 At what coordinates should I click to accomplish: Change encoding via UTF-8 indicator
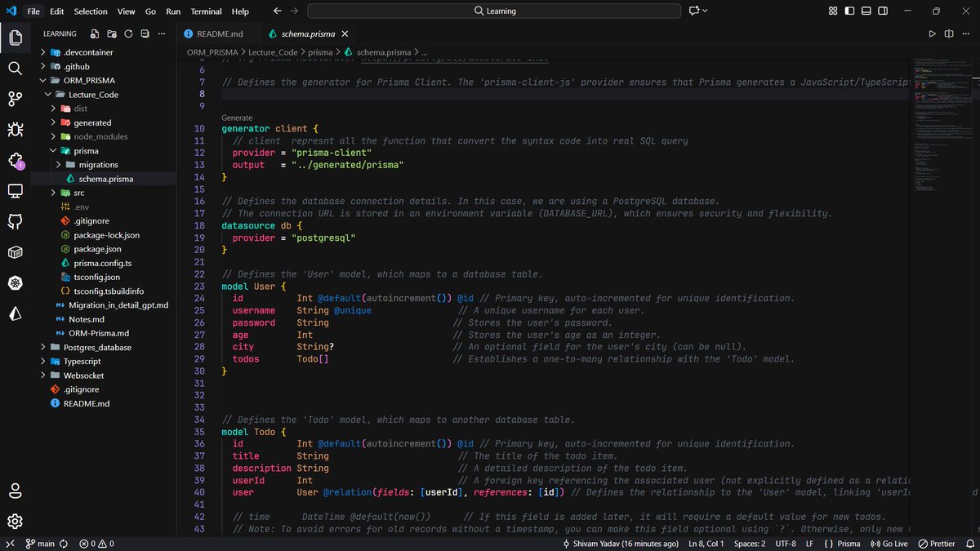point(786,544)
